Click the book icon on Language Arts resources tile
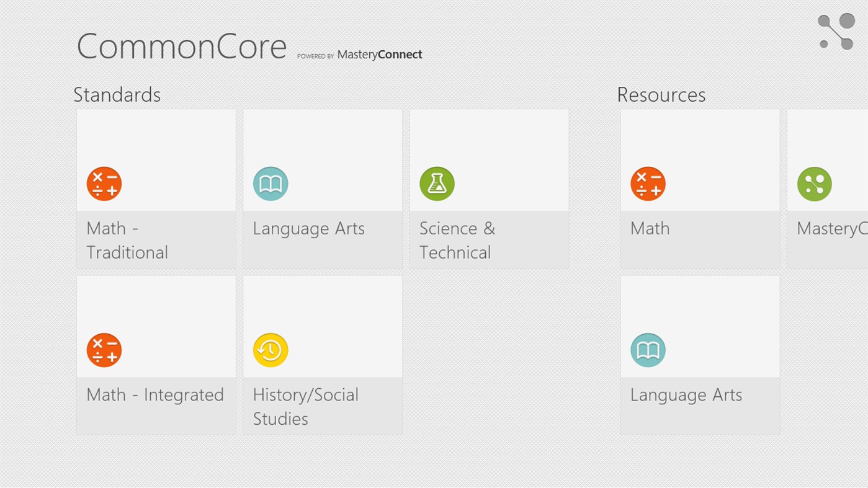The width and height of the screenshot is (868, 488). (x=648, y=349)
